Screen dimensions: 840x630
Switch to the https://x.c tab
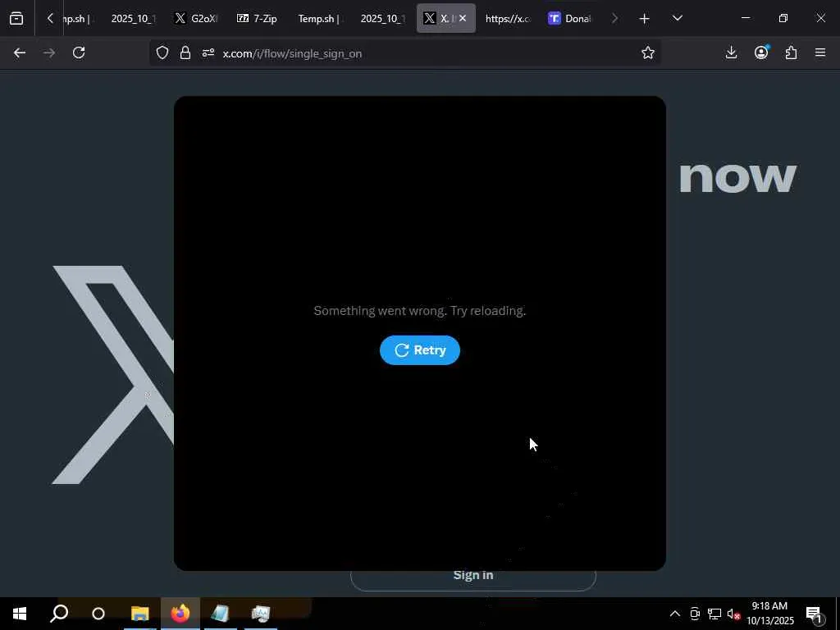coord(507,19)
